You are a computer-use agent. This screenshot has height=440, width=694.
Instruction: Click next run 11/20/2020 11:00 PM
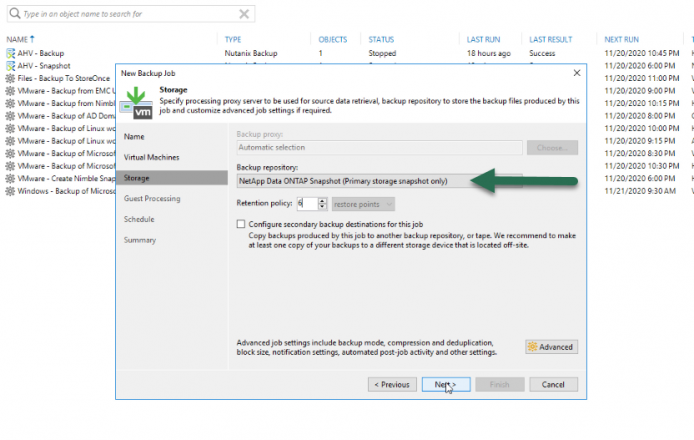[x=642, y=78]
